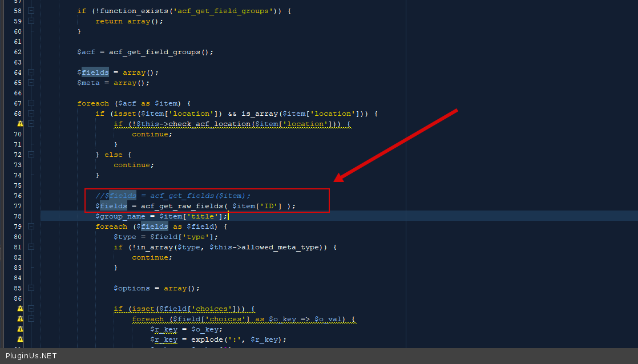Viewport: 638px width, 364px height.
Task: Toggle fold marker at line 85
Action: point(31,288)
